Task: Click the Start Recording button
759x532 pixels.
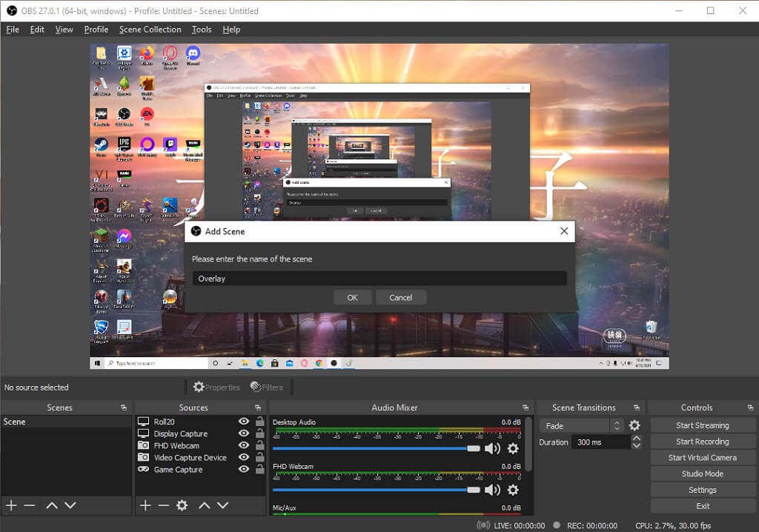Action: point(702,442)
